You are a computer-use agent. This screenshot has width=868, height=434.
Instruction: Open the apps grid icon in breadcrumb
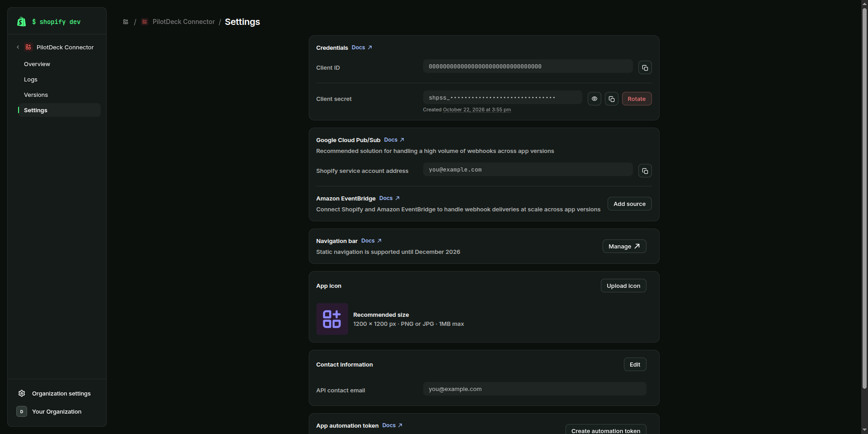pyautogui.click(x=126, y=22)
